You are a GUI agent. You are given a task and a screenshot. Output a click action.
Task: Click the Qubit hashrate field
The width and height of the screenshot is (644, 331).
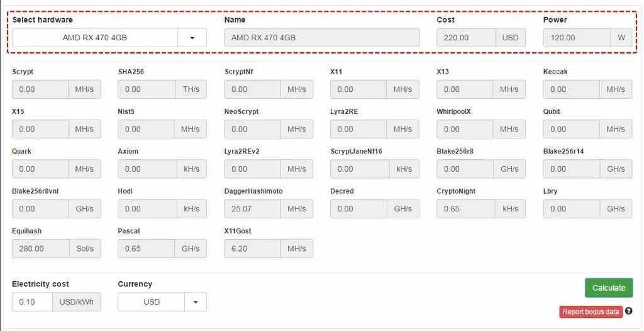click(571, 129)
